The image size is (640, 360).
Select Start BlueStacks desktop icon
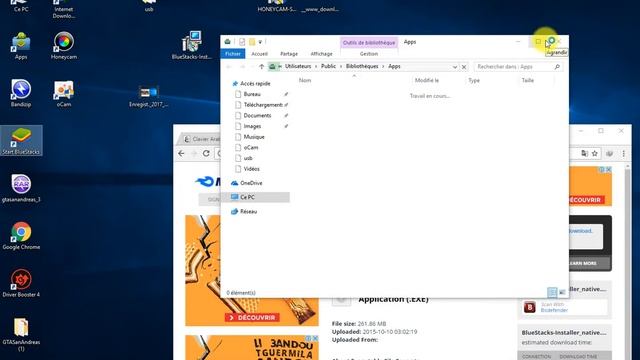click(x=21, y=140)
